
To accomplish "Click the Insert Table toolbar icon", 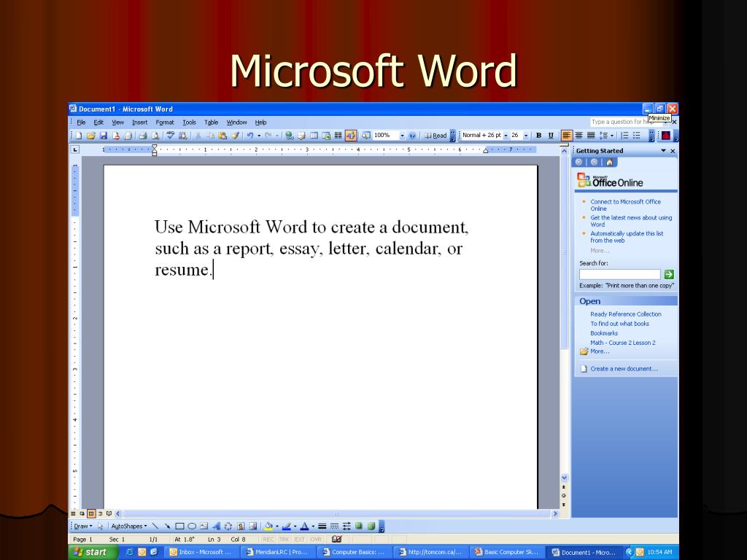I will tap(314, 136).
